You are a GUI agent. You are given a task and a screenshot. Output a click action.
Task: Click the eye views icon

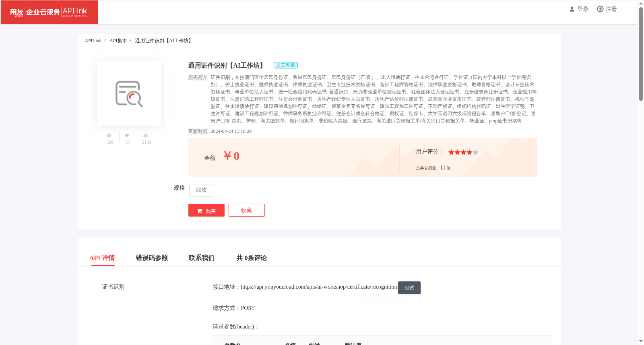coord(109,136)
